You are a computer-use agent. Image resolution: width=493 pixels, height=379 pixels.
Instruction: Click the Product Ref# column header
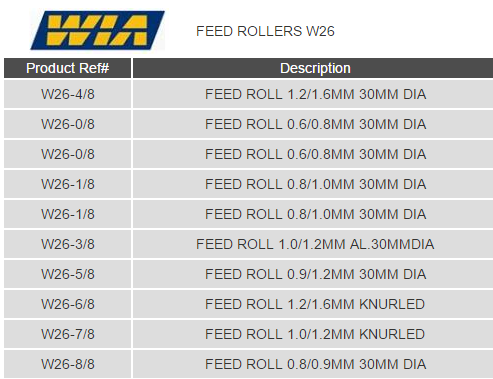(x=67, y=68)
